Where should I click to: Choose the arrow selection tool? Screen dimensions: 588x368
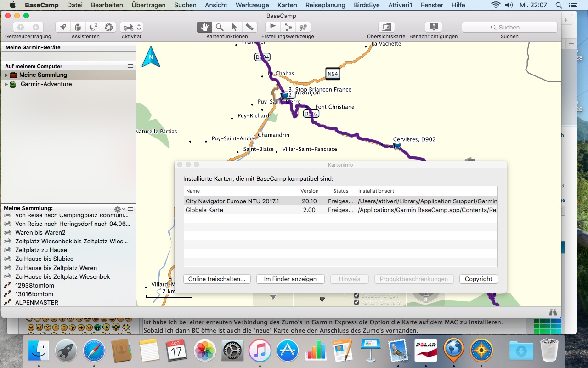234,27
